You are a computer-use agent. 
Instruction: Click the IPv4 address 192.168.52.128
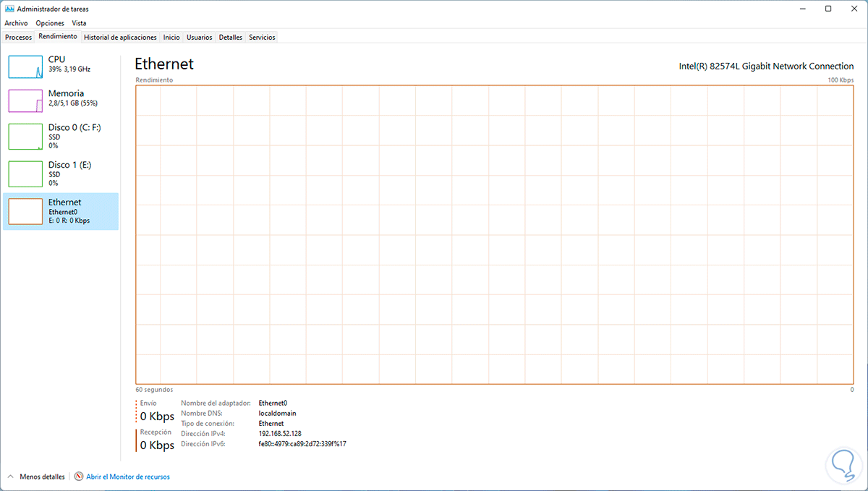280,433
